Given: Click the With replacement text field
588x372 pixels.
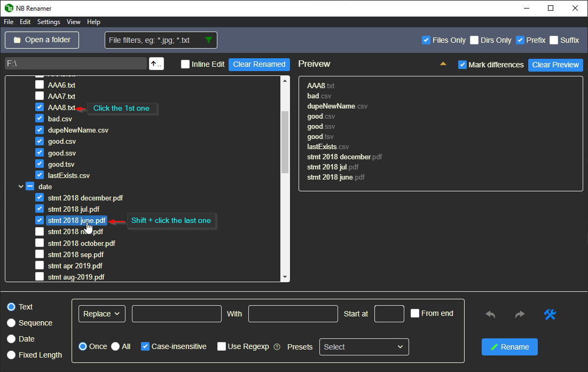Looking at the screenshot, I should point(293,314).
